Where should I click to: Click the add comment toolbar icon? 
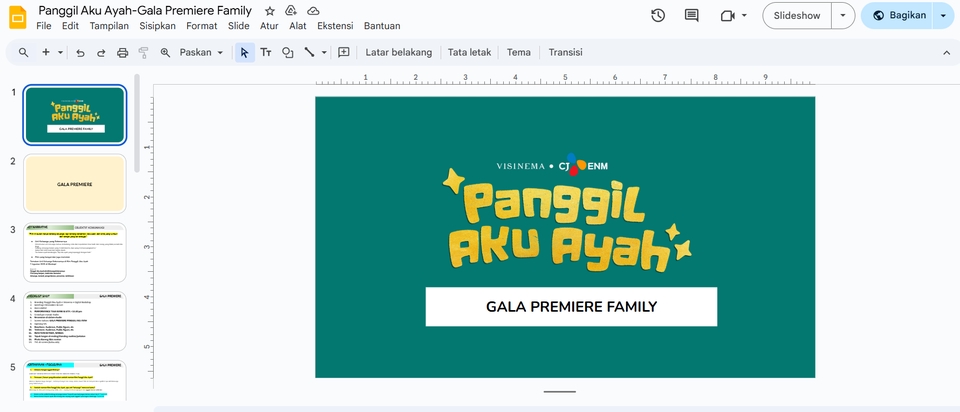point(344,52)
